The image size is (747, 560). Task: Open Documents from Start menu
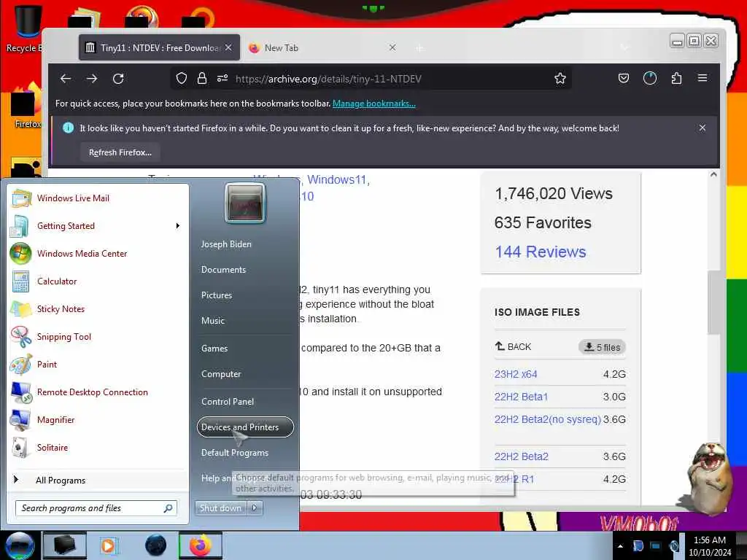pos(245,270)
